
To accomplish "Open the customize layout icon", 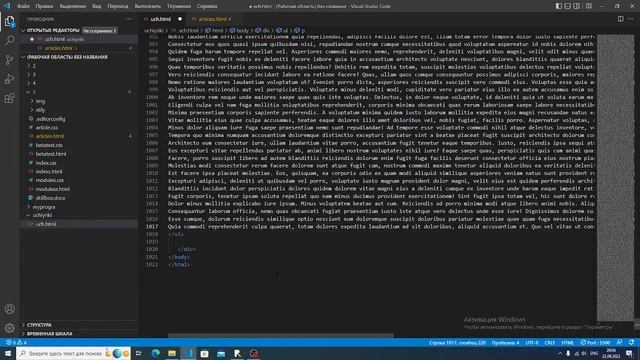I will point(589,6).
